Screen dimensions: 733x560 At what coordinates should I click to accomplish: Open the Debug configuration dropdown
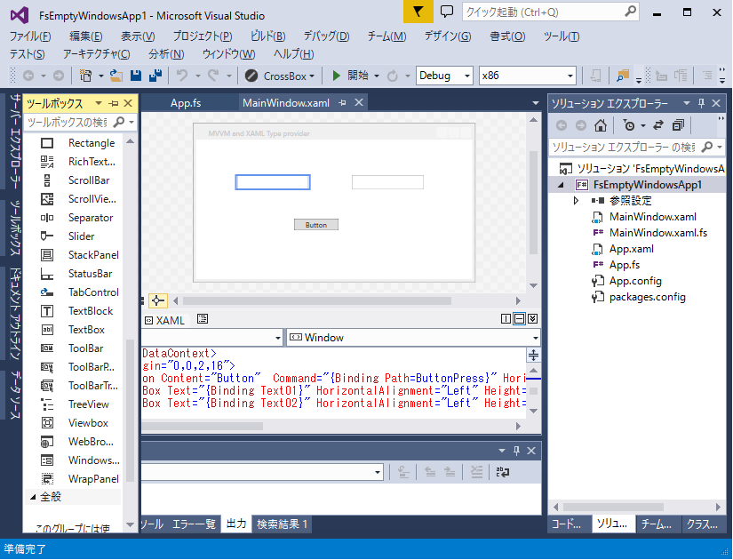pos(444,76)
